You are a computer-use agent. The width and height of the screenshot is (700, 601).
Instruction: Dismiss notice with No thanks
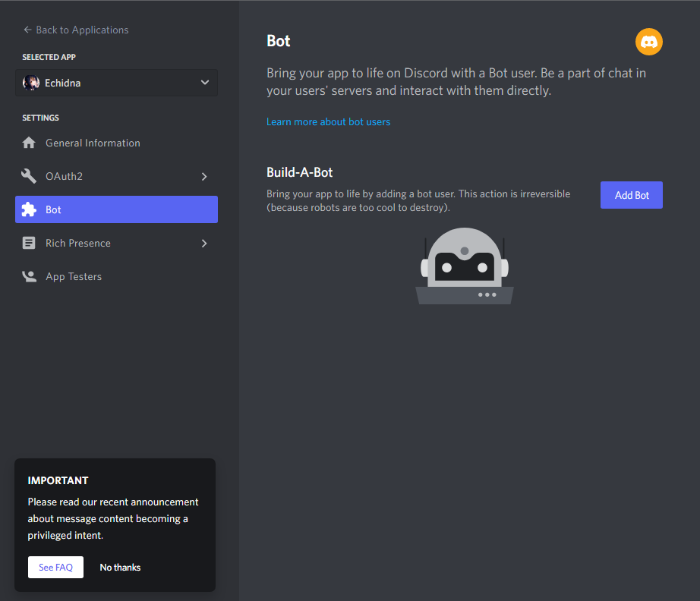tap(120, 568)
